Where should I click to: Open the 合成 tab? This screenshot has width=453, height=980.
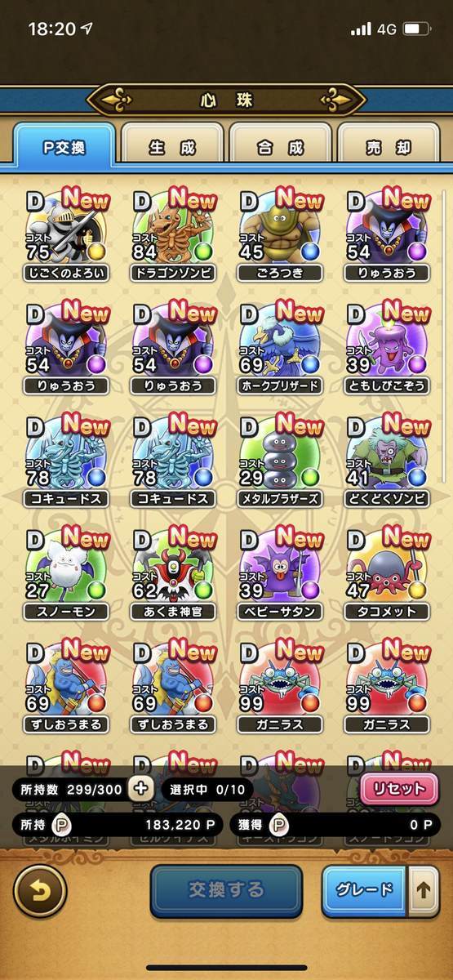click(280, 148)
